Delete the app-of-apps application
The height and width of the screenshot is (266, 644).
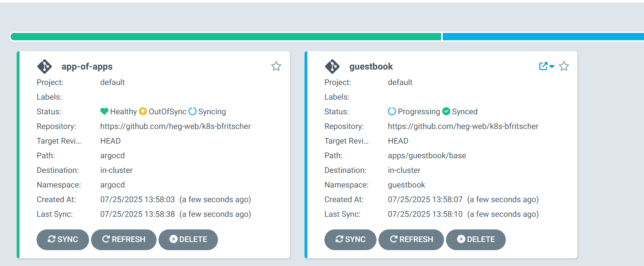188,240
